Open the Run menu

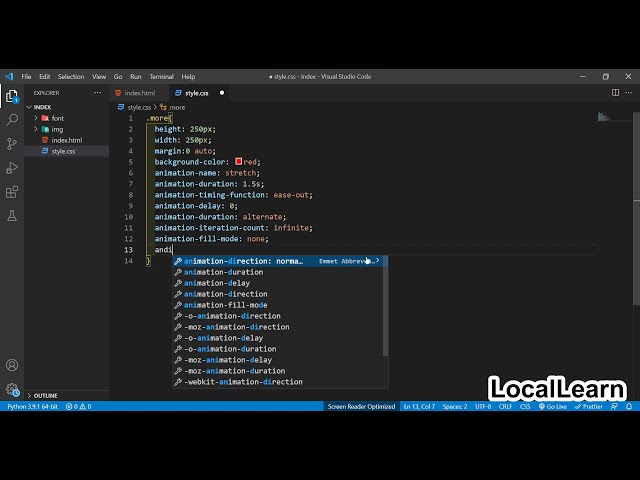point(136,76)
